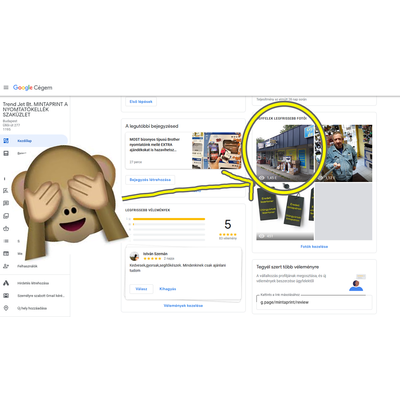The height and width of the screenshot is (400, 400).
Task: Open the circled storefront customer photo
Action: pos(285,153)
